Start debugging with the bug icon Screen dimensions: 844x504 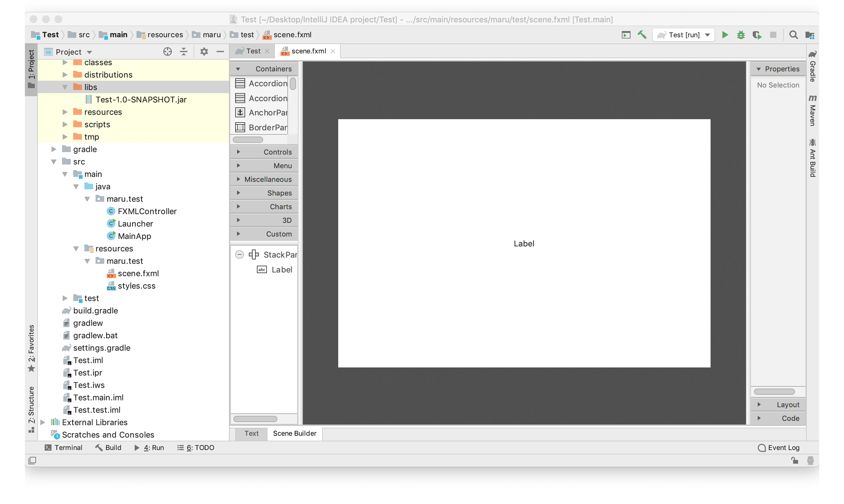coord(741,35)
